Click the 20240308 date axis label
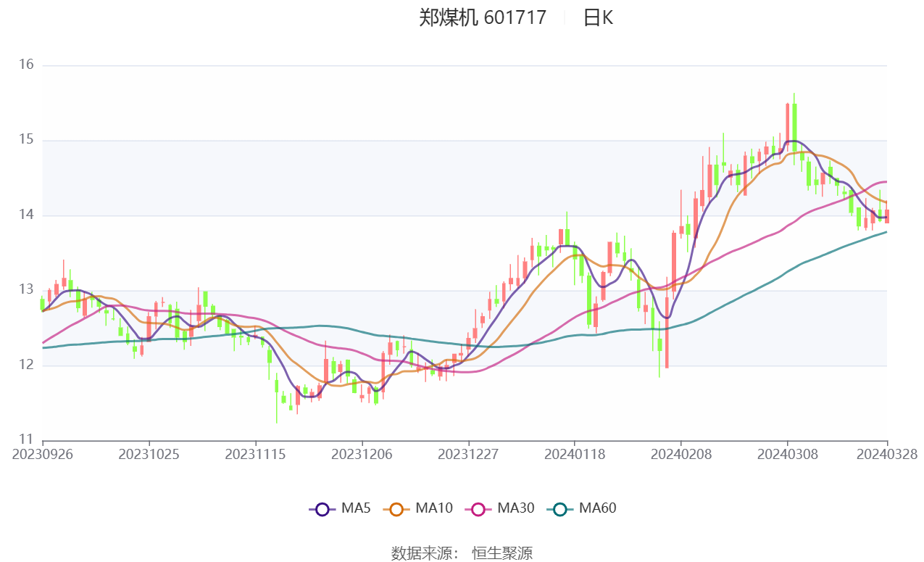Screen dimensions: 924x562 [787, 454]
